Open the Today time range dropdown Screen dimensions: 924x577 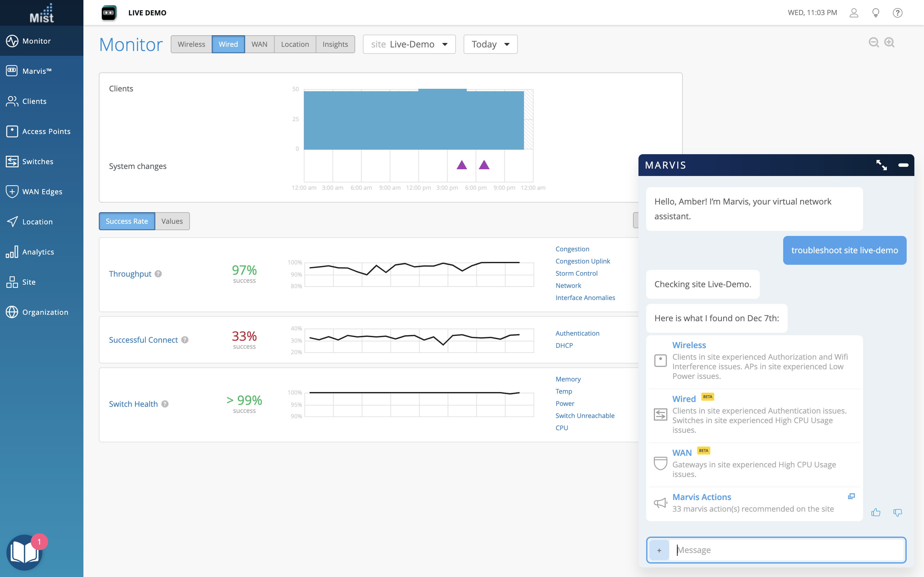click(x=490, y=44)
